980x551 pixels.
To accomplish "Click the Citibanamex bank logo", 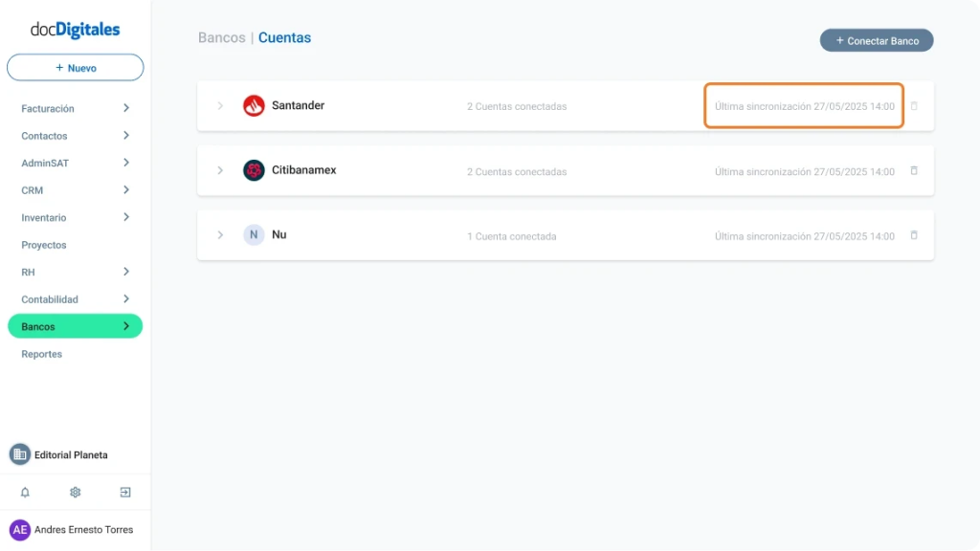I will tap(254, 170).
